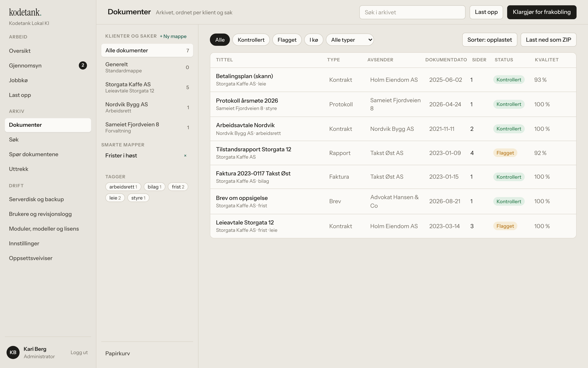The height and width of the screenshot is (368, 588).
Task: Toggle the frist tag filter
Action: (178, 187)
